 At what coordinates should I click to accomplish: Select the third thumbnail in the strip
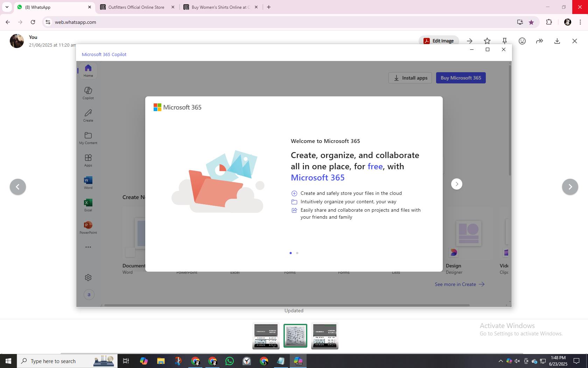point(325,336)
